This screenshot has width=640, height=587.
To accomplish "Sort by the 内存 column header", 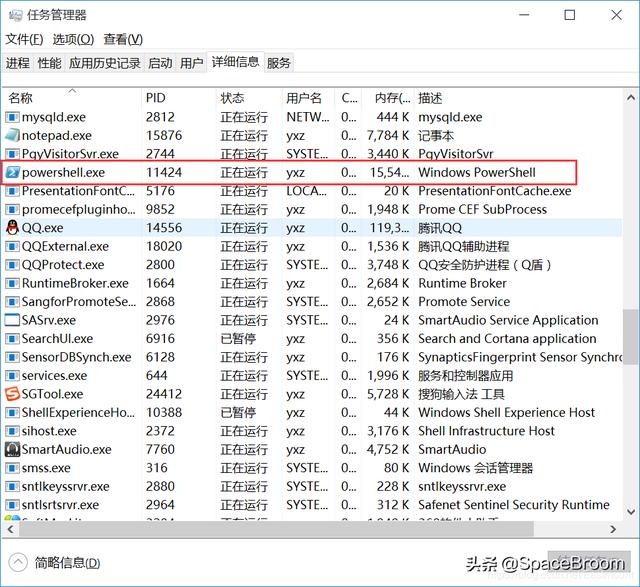I will pyautogui.click(x=388, y=98).
